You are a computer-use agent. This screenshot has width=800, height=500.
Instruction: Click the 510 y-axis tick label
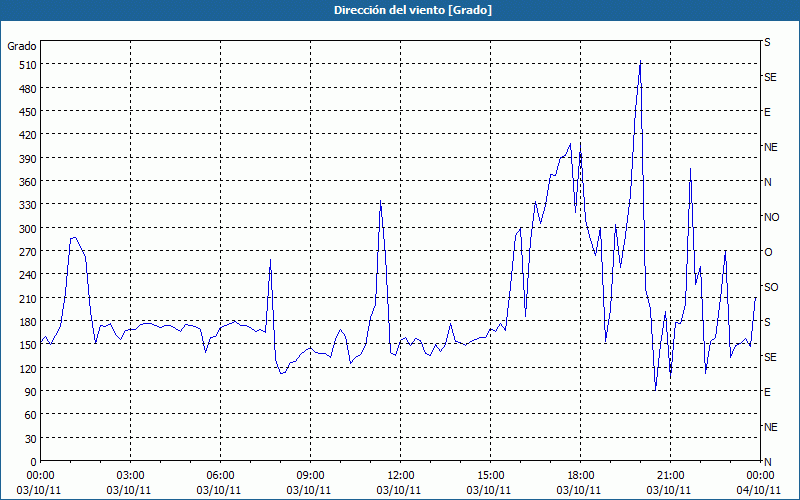(28, 65)
